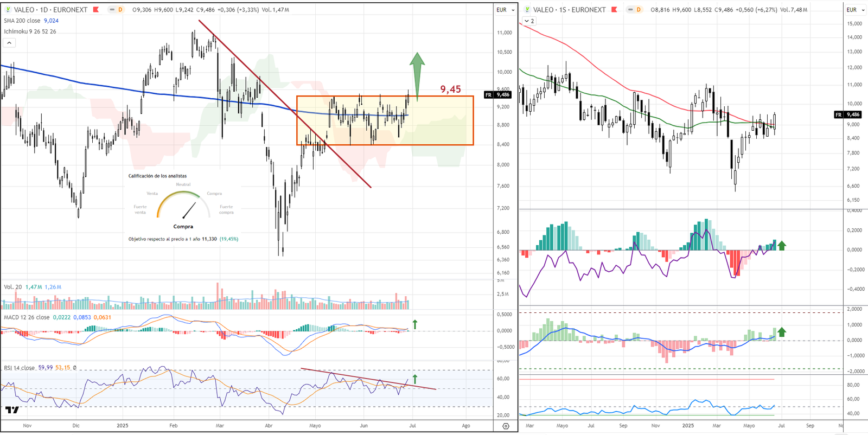Toggle the grey dash pill on the 1D chart header

(112, 10)
